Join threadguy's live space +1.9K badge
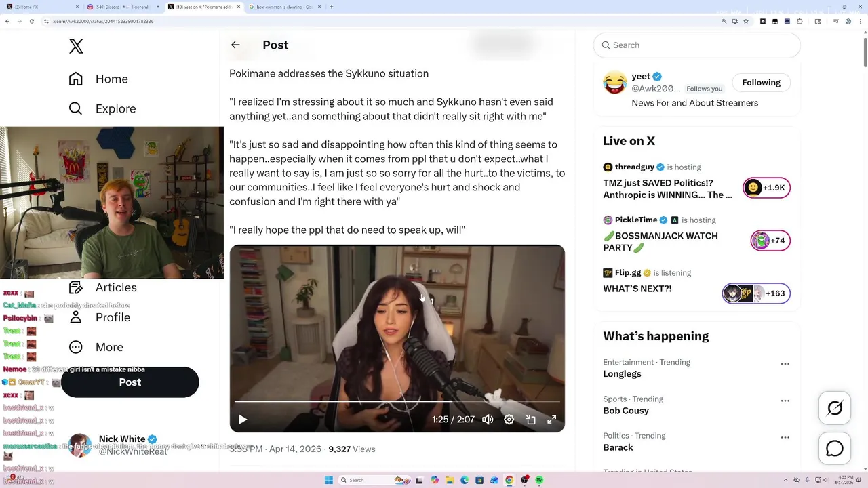Screen dimensions: 868x488 tap(767, 188)
